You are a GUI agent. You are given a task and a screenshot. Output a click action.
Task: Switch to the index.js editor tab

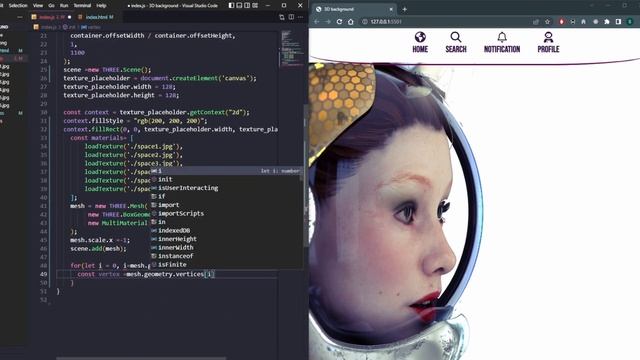[x=51, y=17]
